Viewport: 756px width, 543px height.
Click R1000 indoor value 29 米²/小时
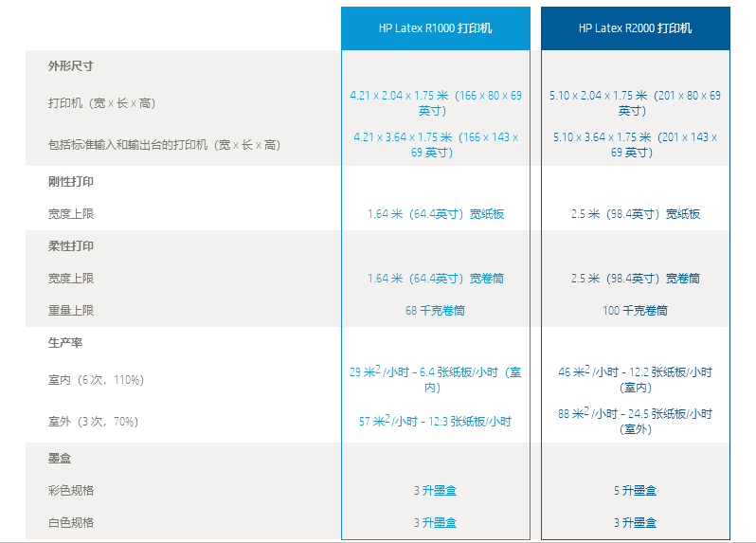[436, 379]
